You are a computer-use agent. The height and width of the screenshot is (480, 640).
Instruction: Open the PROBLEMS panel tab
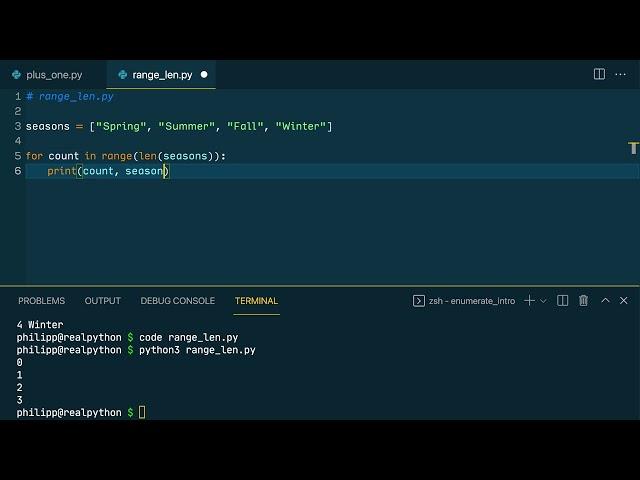click(x=42, y=301)
